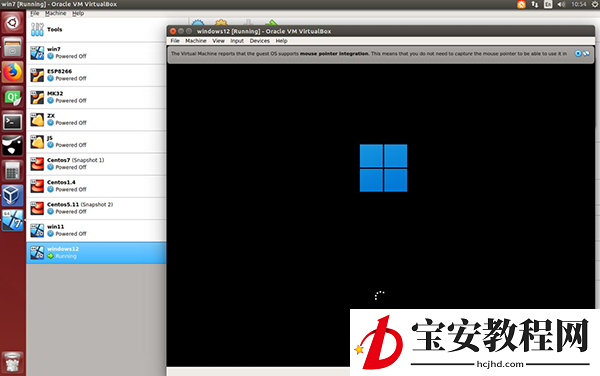Switch to the win7 VM dock icon

point(12,220)
